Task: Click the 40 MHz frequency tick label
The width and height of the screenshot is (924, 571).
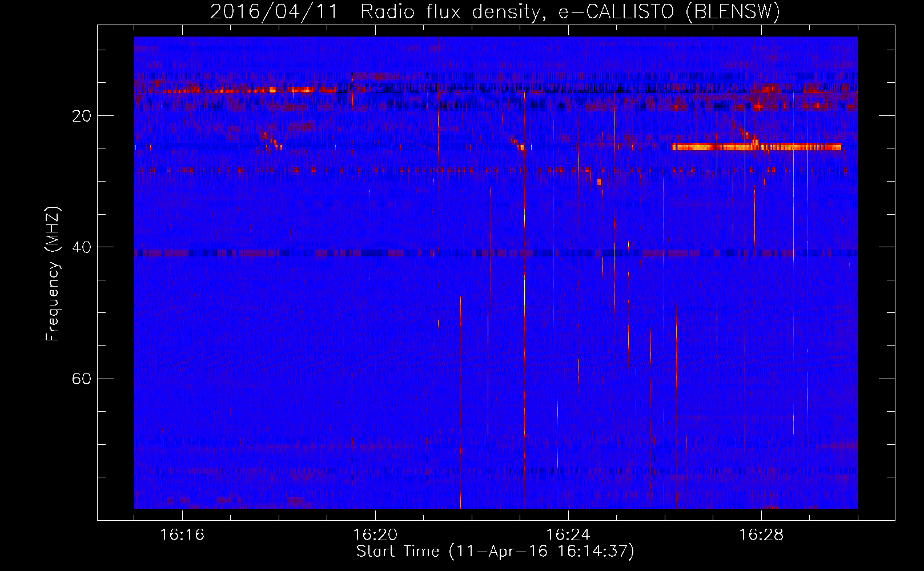Action: click(x=82, y=247)
